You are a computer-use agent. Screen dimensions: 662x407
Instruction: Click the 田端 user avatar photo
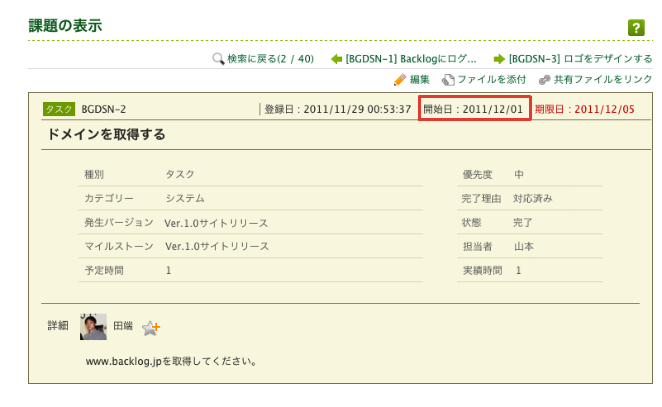(93, 327)
